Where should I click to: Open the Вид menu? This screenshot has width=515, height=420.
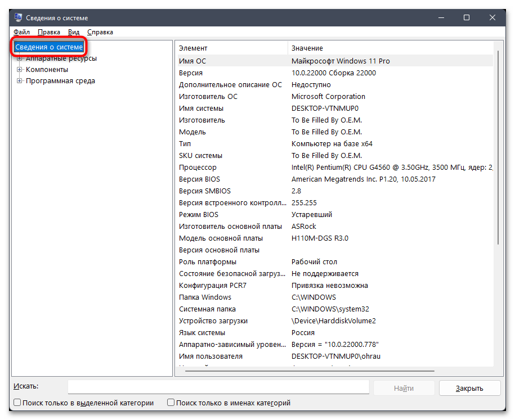point(74,32)
